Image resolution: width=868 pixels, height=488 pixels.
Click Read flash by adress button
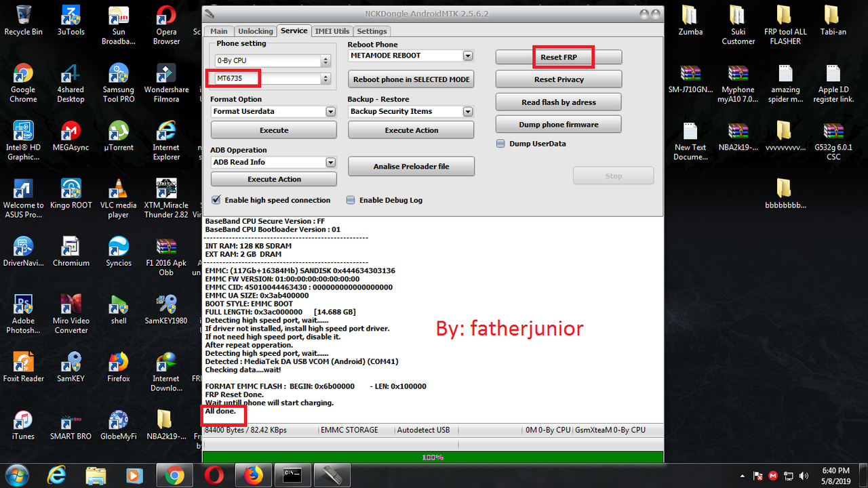[x=559, y=102]
